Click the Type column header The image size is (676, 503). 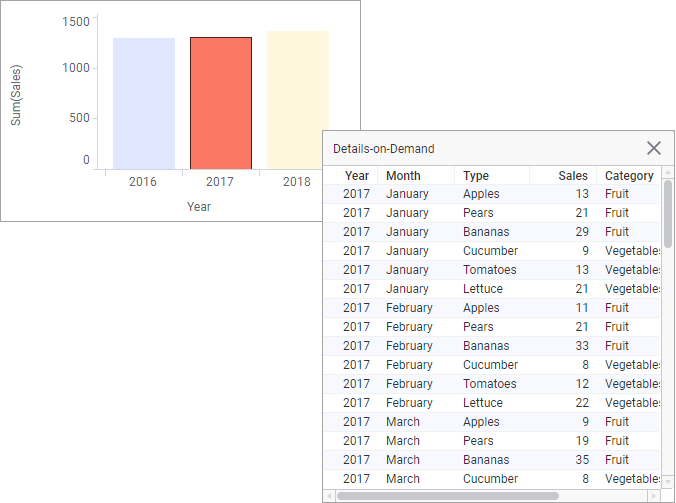(x=476, y=175)
